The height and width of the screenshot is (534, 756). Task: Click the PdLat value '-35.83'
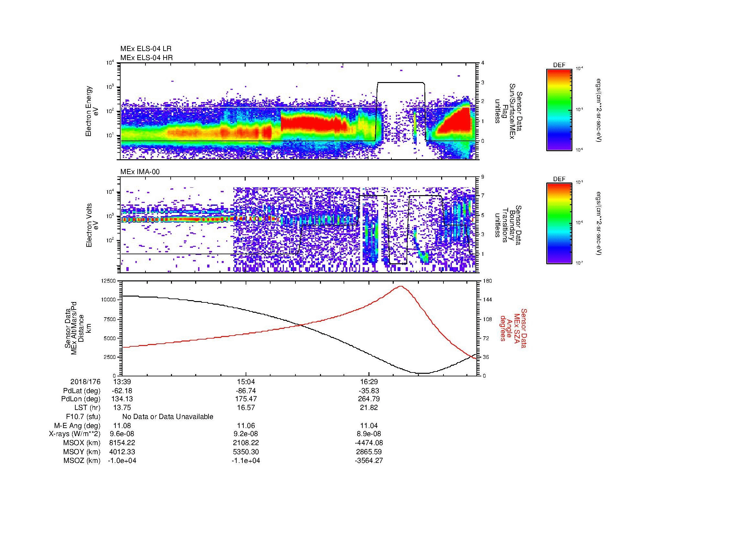(369, 391)
